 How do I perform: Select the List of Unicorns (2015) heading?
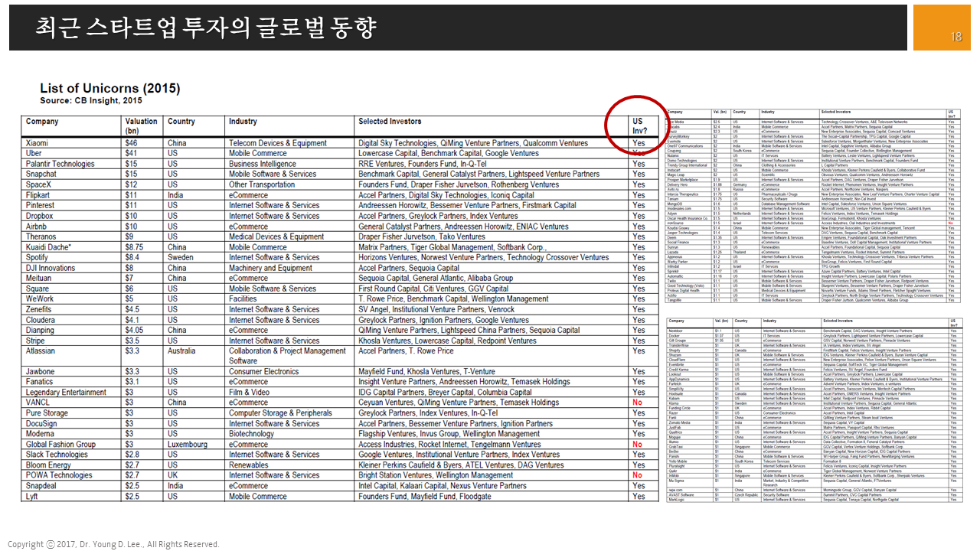coord(109,88)
